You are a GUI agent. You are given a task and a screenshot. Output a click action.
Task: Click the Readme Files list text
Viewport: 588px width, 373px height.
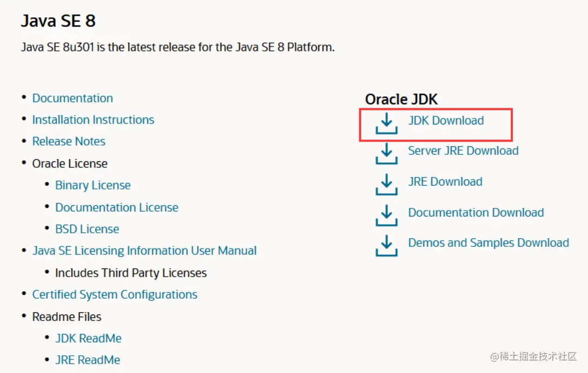[x=67, y=317]
